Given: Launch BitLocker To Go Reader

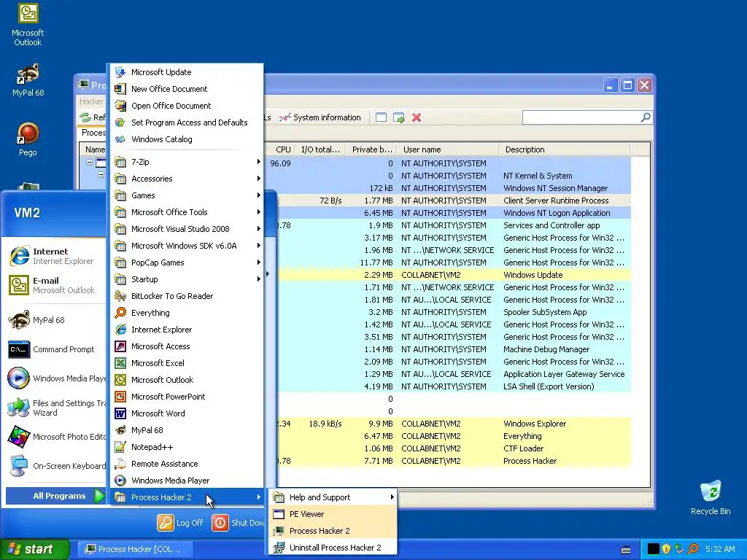Looking at the screenshot, I should coord(187,296).
